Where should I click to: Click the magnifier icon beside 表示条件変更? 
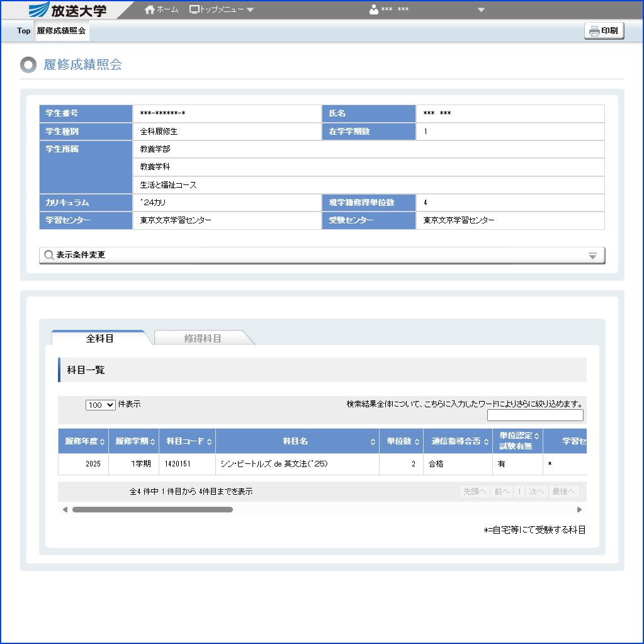click(x=49, y=255)
